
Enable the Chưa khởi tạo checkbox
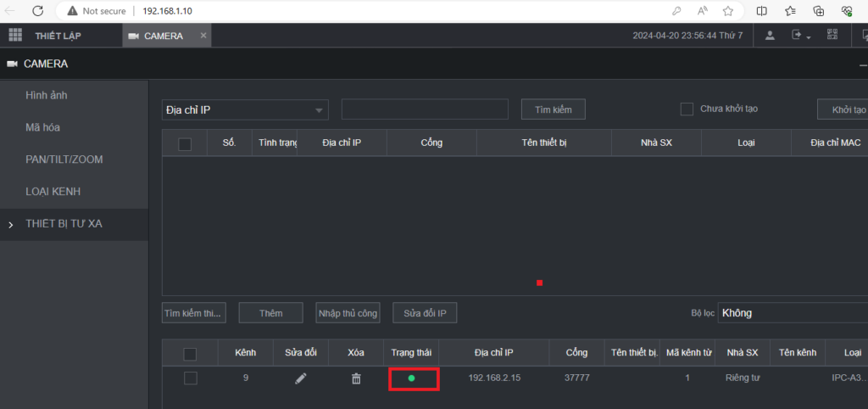pyautogui.click(x=687, y=109)
